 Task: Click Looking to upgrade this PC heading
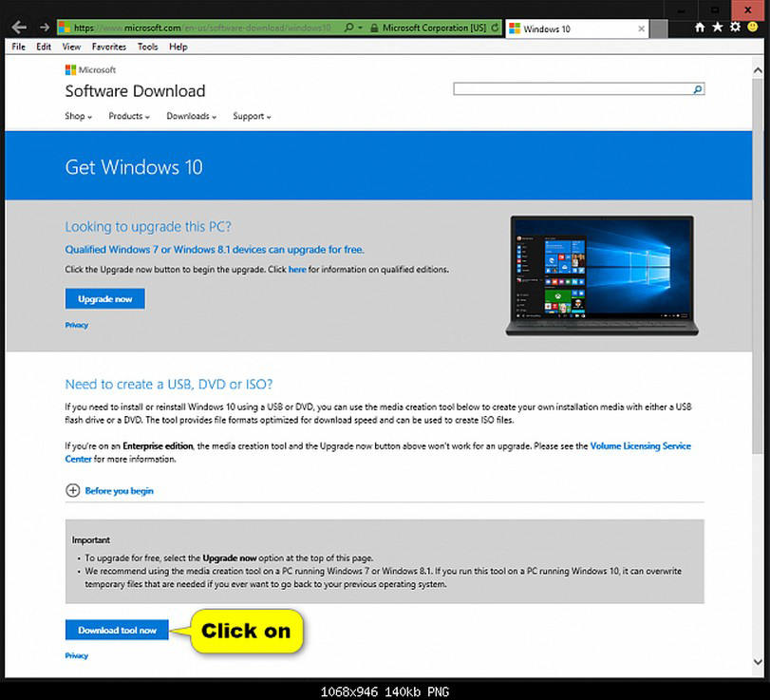[x=148, y=226]
